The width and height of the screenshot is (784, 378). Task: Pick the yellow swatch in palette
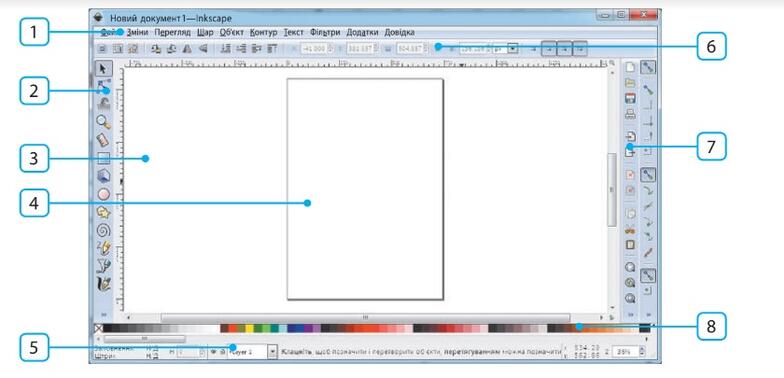tap(249, 328)
